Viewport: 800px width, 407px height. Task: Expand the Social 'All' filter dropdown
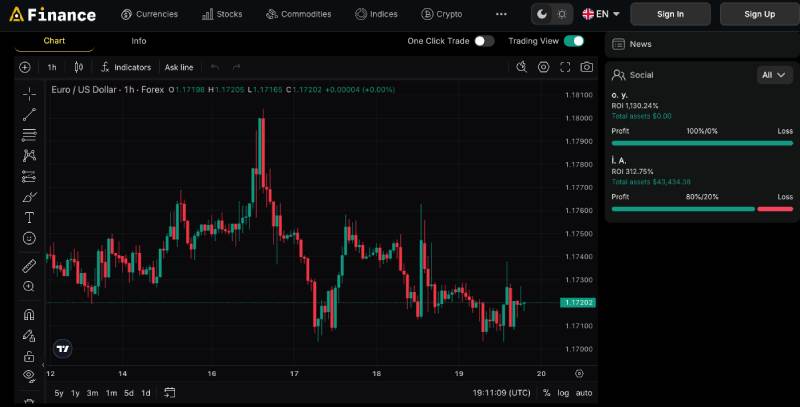[x=775, y=74]
